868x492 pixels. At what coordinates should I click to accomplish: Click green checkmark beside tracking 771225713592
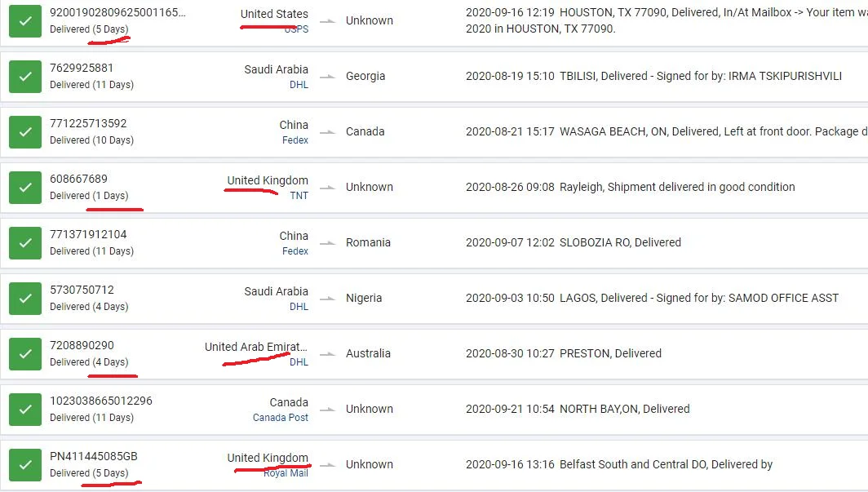point(25,131)
